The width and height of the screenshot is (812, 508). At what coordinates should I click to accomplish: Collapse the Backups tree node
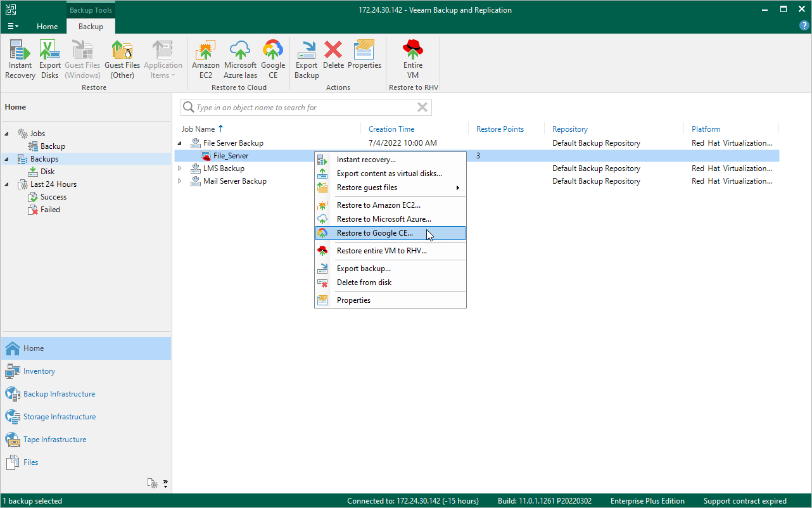click(x=7, y=159)
